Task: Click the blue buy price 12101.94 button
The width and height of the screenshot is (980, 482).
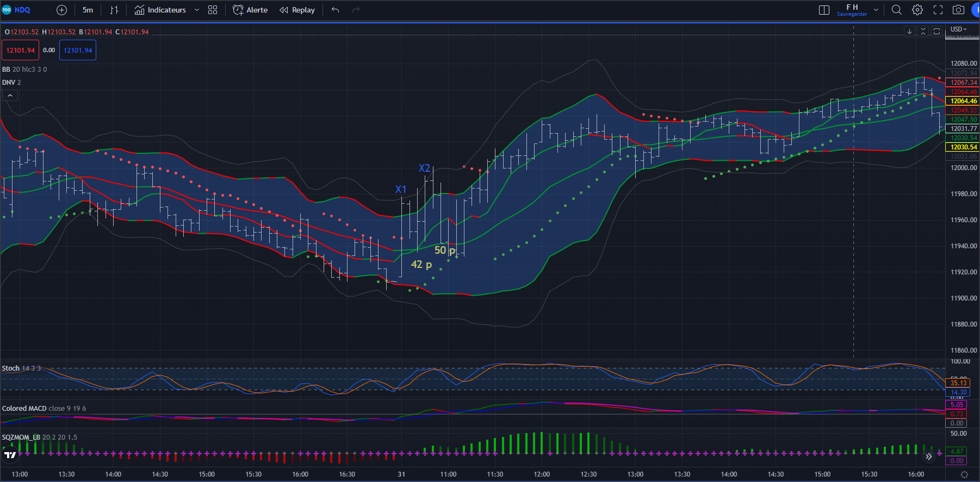Action: [78, 50]
